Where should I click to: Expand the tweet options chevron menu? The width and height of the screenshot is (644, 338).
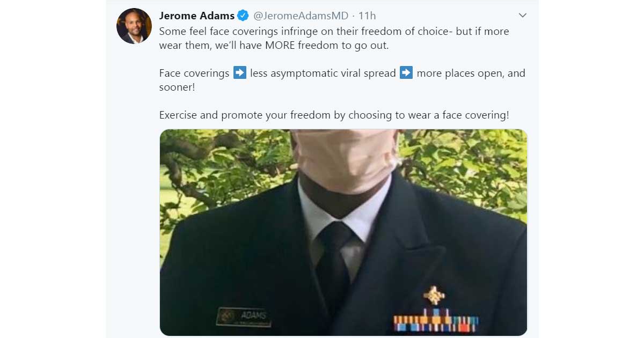(522, 15)
